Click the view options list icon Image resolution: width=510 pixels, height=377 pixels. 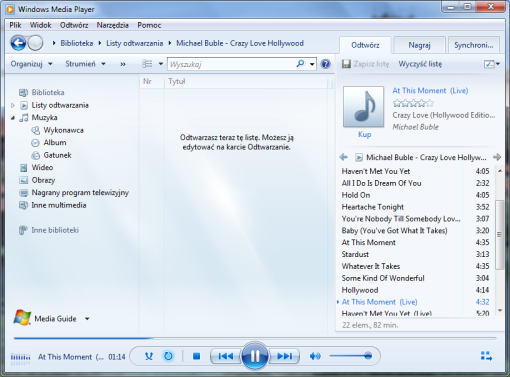pyautogui.click(x=147, y=64)
